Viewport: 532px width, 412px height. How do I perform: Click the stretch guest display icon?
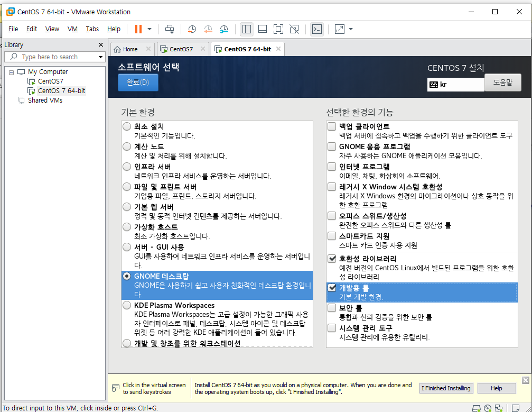[339, 29]
